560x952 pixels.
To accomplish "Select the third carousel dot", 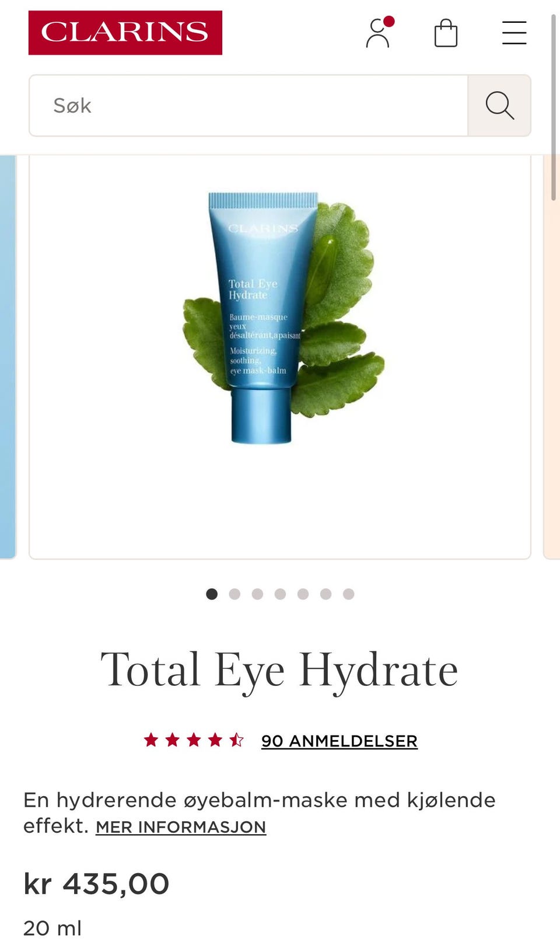I will tap(257, 594).
